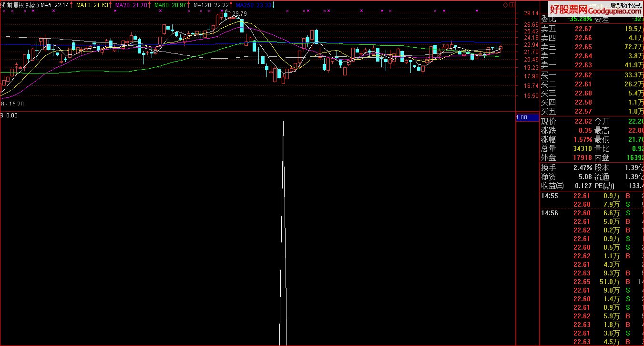Click the 总量 34310 value
644x346 pixels.
tap(583, 149)
